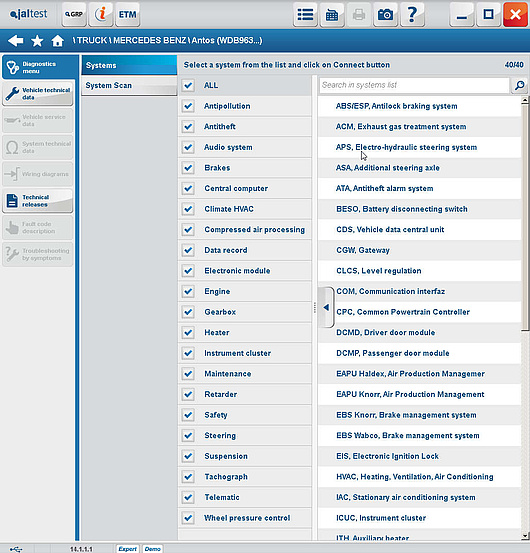The height and width of the screenshot is (553, 530).
Task: Select EBS Wabco, Brake management system
Action: [420, 436]
